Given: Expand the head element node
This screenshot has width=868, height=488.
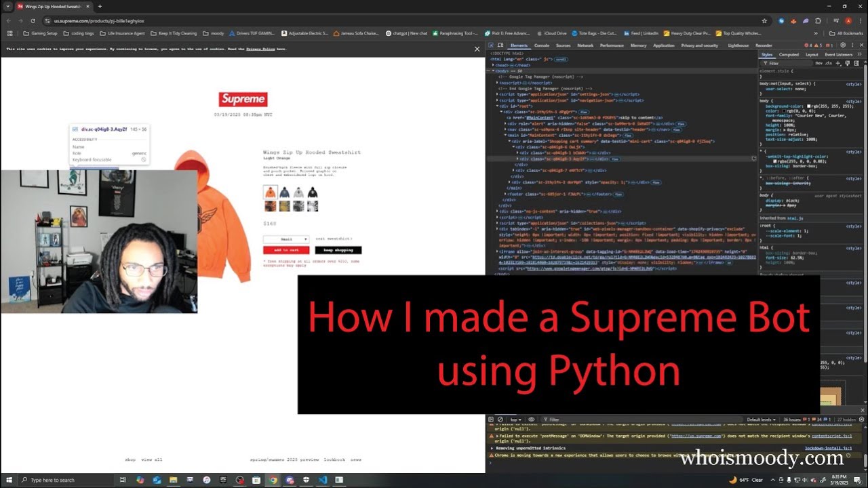Looking at the screenshot, I should coord(493,65).
